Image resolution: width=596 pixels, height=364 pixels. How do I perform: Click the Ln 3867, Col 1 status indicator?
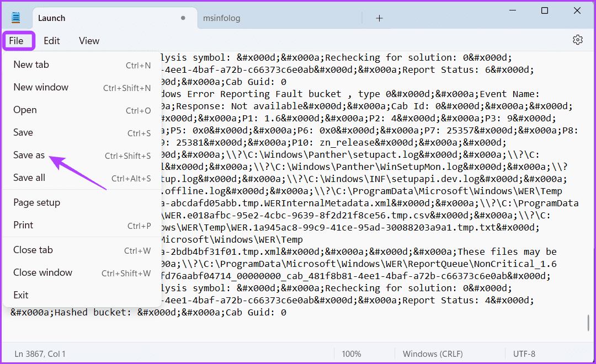coord(40,354)
